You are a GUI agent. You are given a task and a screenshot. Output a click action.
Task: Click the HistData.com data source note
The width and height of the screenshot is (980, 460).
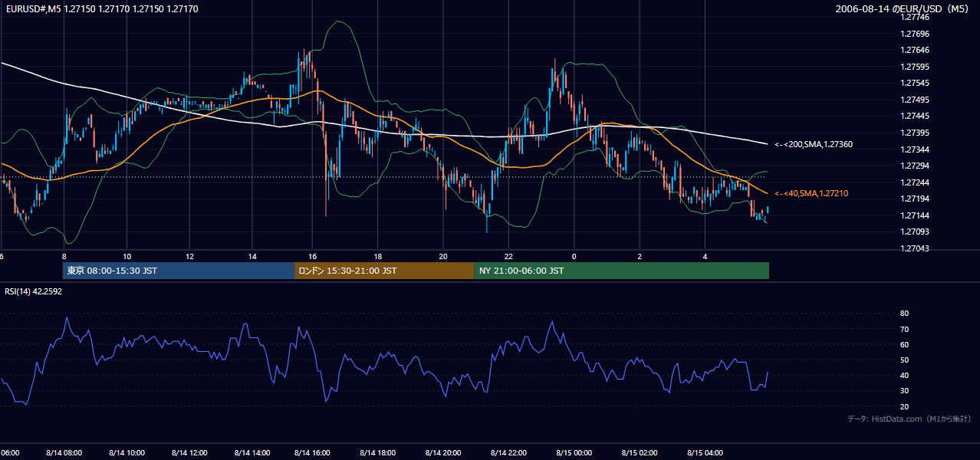click(x=909, y=419)
